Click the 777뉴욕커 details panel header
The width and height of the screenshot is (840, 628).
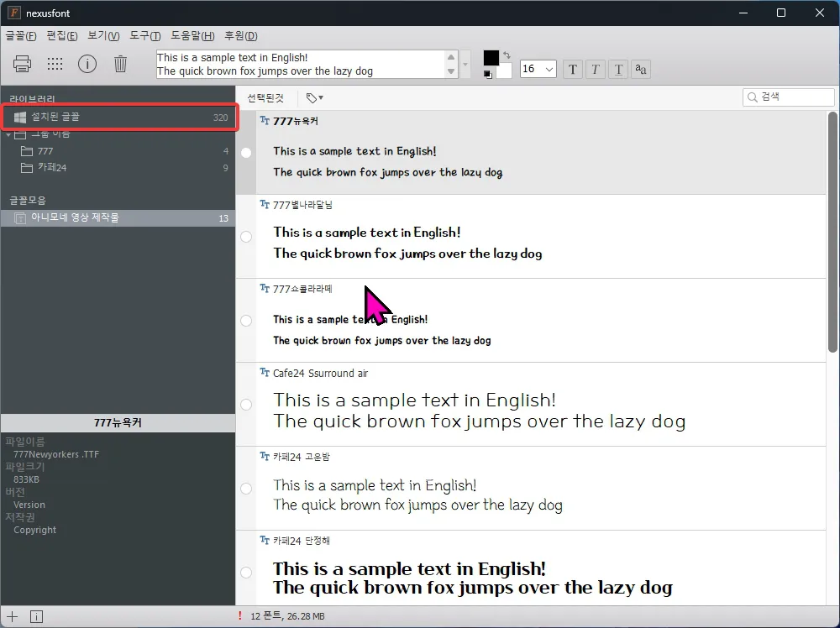click(118, 423)
